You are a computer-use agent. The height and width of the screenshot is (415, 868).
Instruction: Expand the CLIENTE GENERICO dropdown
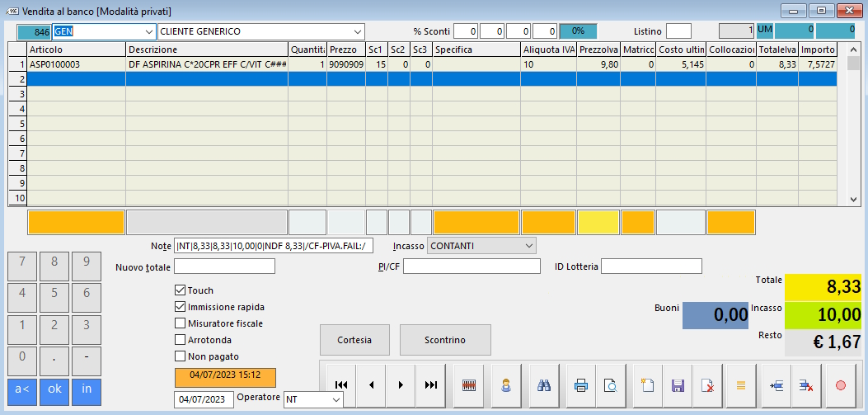357,31
